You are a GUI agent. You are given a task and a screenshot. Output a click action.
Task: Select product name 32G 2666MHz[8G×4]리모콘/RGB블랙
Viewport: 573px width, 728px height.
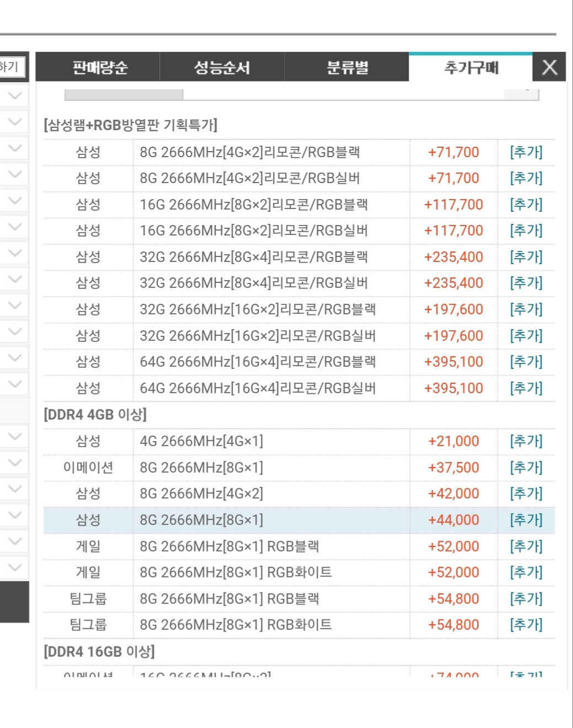[x=254, y=257]
